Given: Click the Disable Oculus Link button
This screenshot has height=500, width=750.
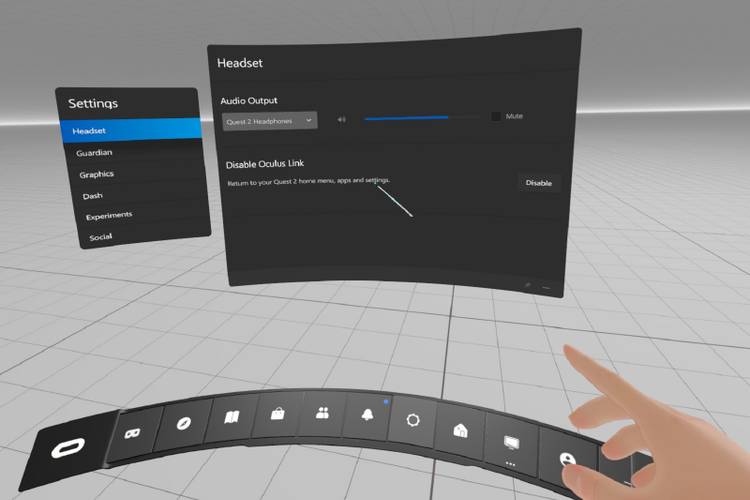Looking at the screenshot, I should pos(538,183).
